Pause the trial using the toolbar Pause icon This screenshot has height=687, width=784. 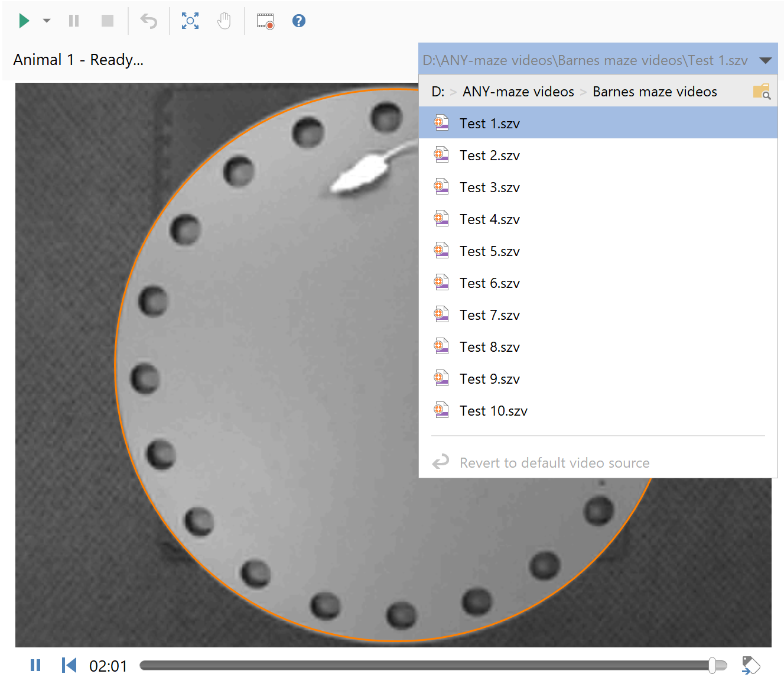(73, 20)
